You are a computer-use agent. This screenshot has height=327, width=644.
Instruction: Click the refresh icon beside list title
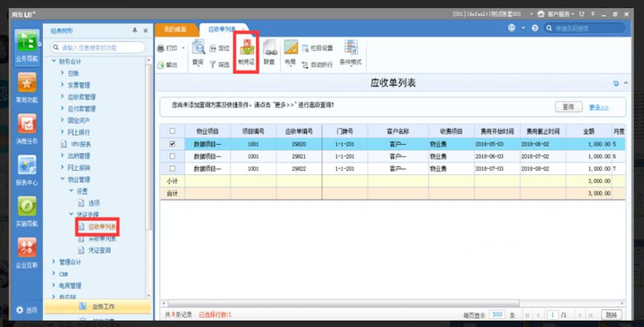[615, 83]
